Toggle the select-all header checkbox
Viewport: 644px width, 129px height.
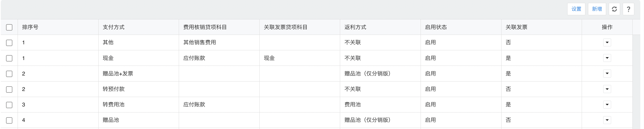(9, 27)
